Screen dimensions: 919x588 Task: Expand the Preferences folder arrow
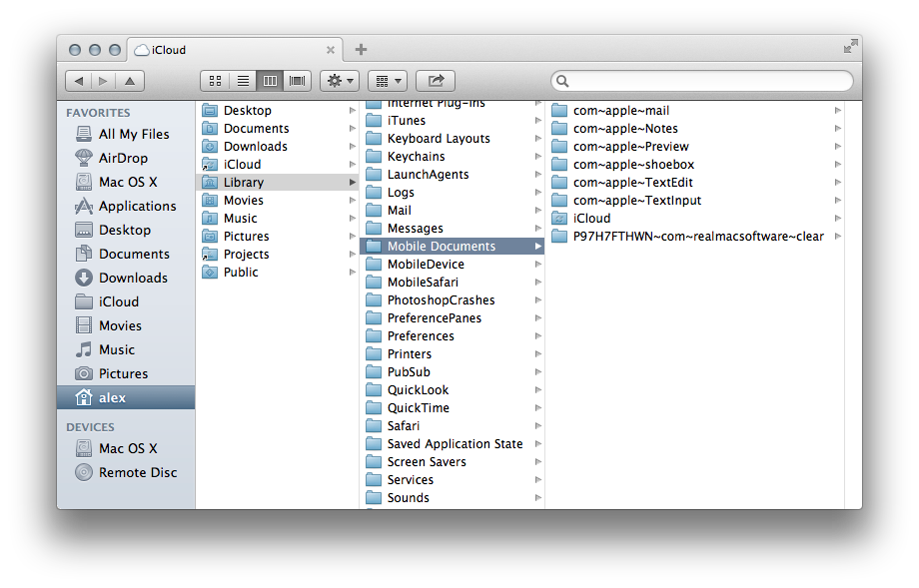pos(538,336)
